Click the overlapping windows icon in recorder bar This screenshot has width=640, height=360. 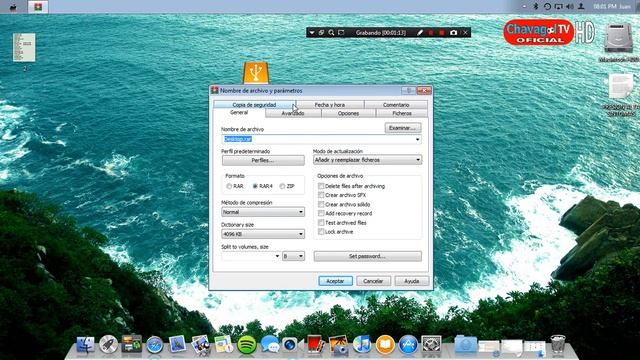pos(322,33)
